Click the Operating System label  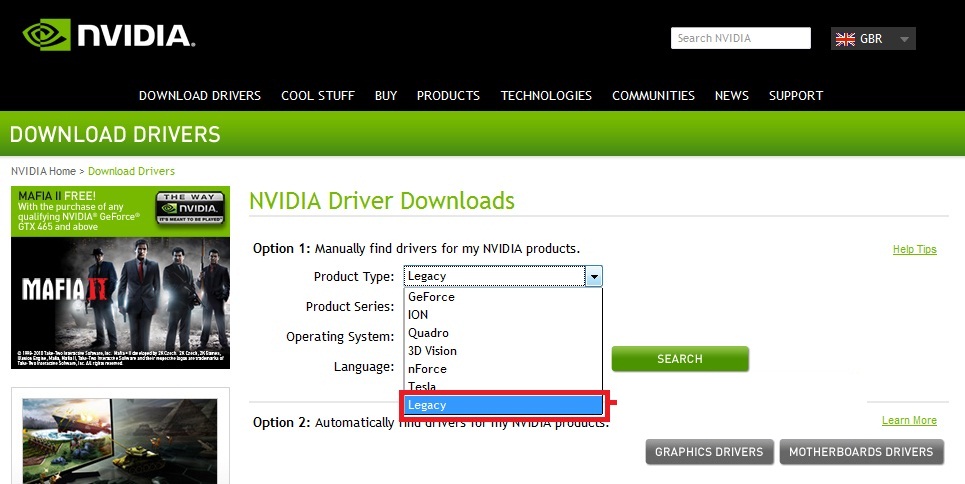coord(340,337)
